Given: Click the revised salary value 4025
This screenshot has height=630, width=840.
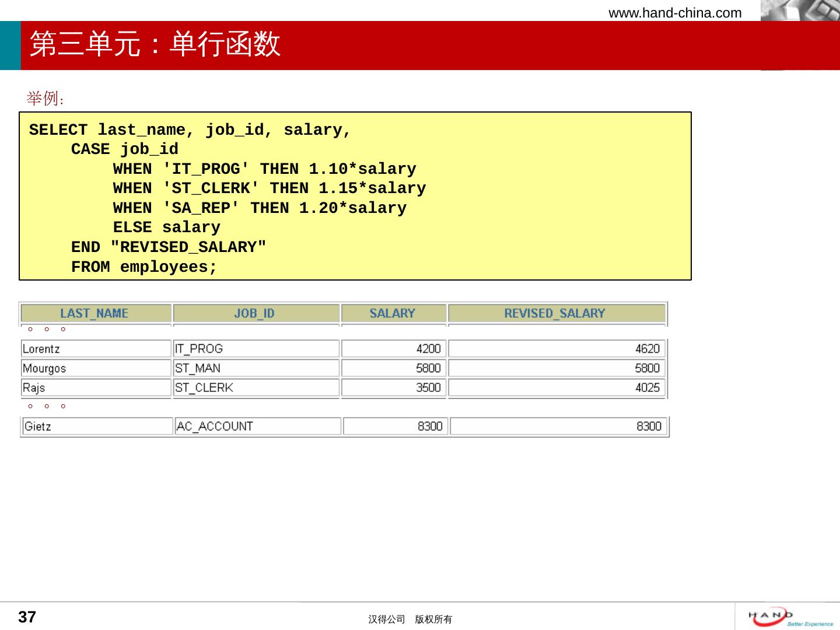Looking at the screenshot, I should pos(647,387).
